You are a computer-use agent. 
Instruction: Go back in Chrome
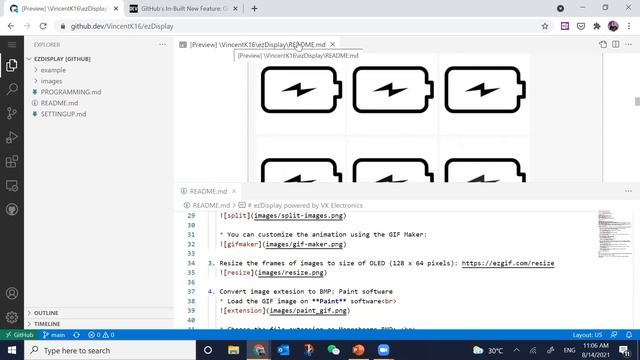click(x=11, y=26)
